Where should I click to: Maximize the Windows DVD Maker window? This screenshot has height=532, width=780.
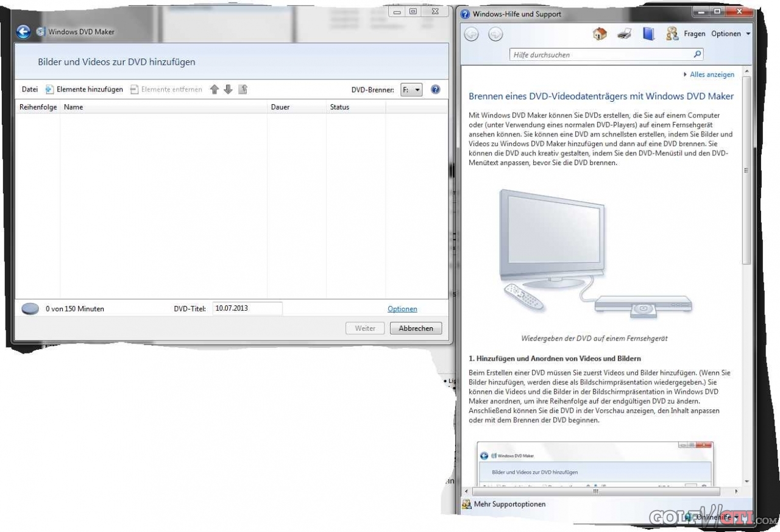413,12
